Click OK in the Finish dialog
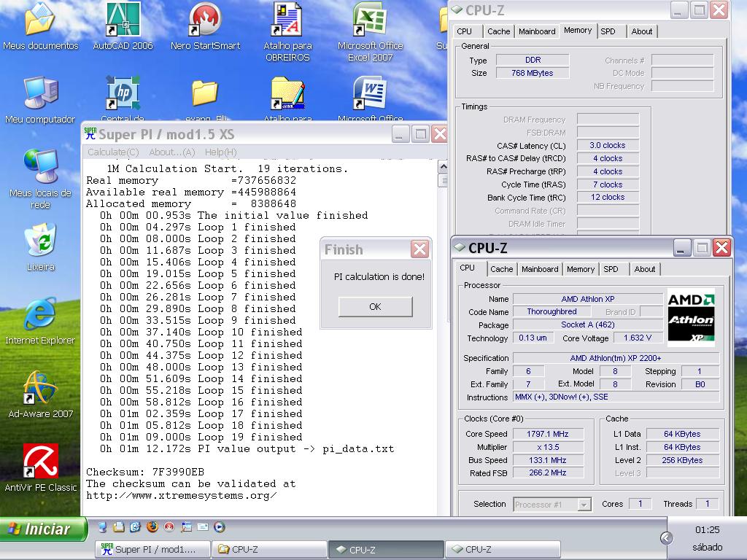 [376, 307]
